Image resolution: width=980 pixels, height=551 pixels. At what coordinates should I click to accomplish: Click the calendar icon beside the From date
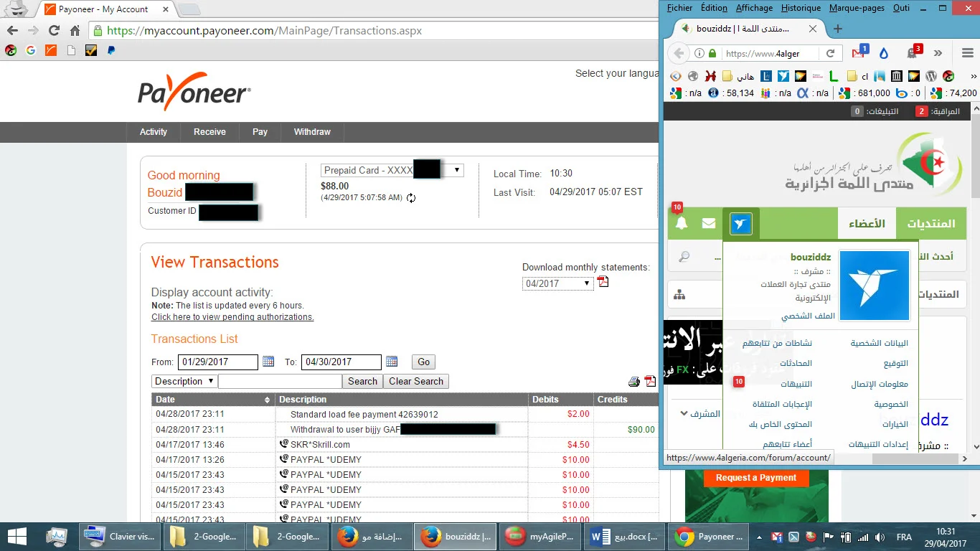click(x=268, y=362)
